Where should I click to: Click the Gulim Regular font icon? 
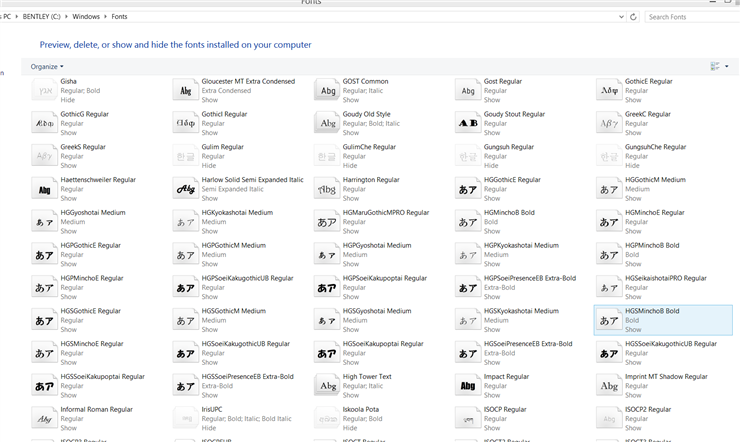pyautogui.click(x=185, y=156)
